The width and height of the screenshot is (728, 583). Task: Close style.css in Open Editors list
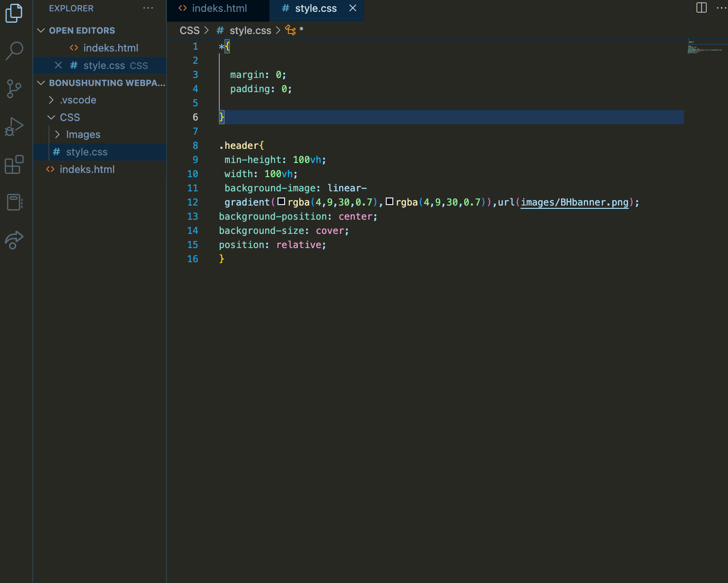point(58,65)
